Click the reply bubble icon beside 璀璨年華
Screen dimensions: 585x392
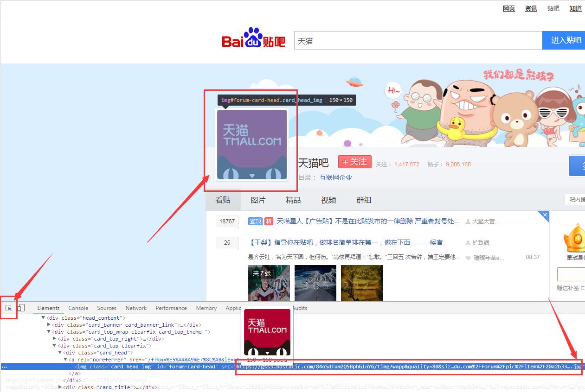pyautogui.click(x=468, y=258)
